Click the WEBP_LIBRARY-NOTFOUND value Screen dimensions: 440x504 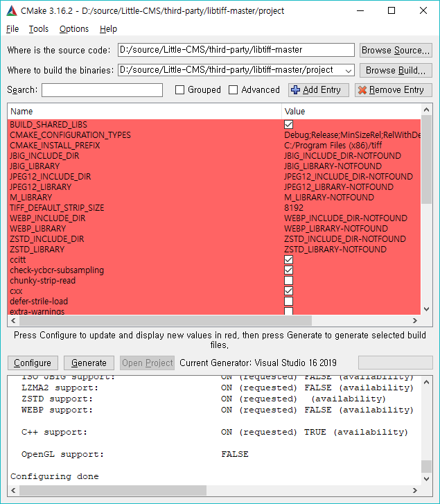336,229
